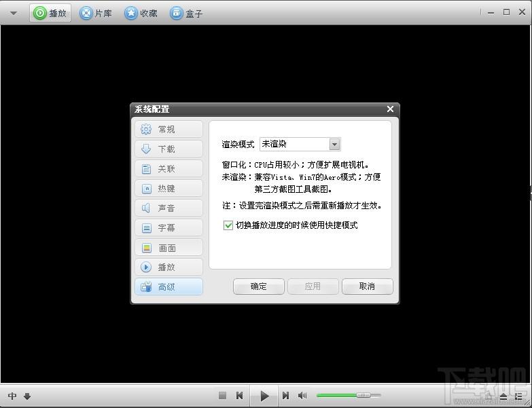
Task: Minimize the player window
Action: [x=491, y=12]
